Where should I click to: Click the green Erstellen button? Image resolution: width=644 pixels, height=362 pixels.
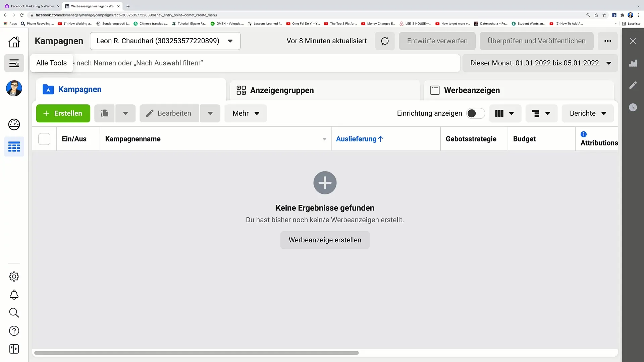(x=63, y=113)
